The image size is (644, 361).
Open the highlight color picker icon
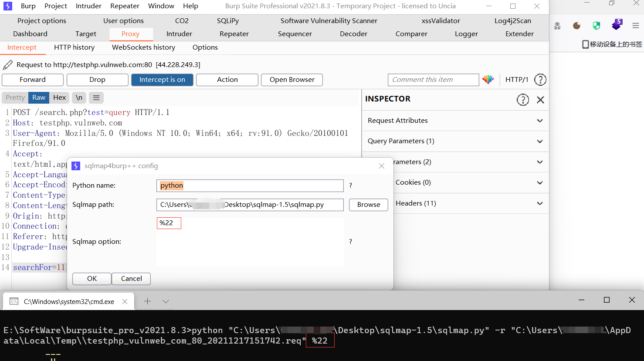click(488, 80)
